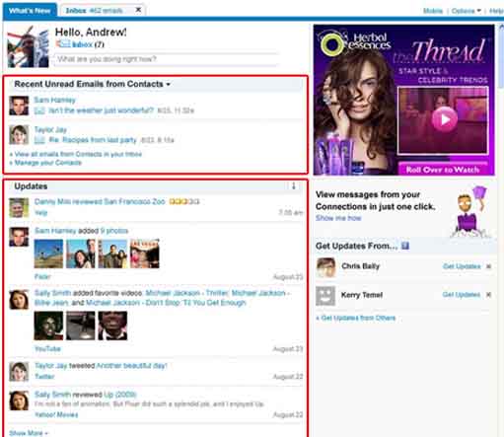
Task: Open Sam Hamley contact name in emails
Action: tap(54, 100)
